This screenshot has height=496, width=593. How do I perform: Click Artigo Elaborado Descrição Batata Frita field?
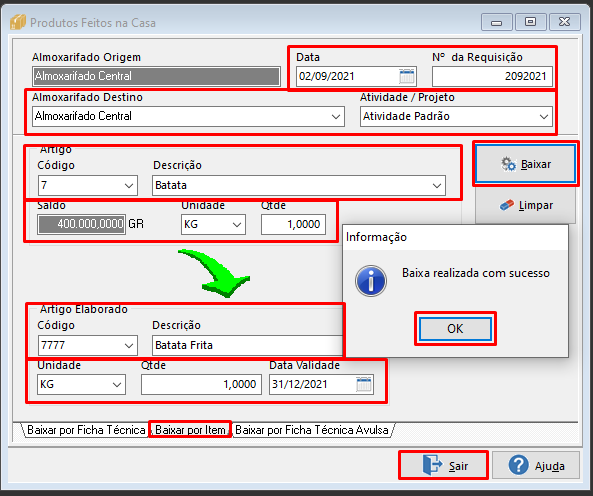point(247,346)
